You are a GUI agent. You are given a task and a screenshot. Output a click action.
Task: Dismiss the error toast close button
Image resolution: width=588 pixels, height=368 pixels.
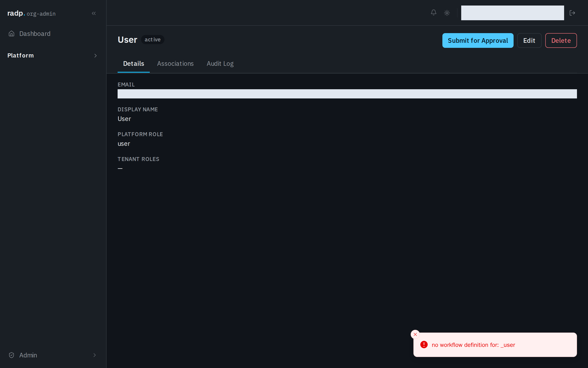click(x=415, y=334)
